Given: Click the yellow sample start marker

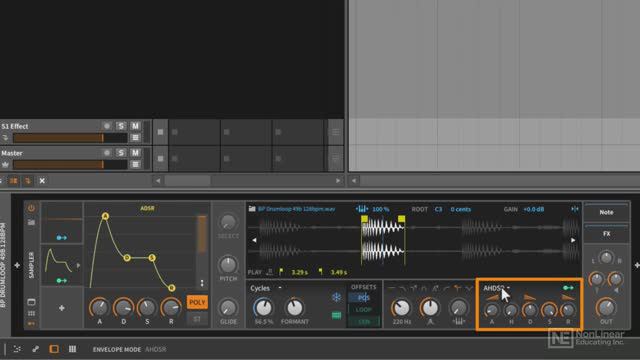Looking at the screenshot, I should [x=364, y=219].
